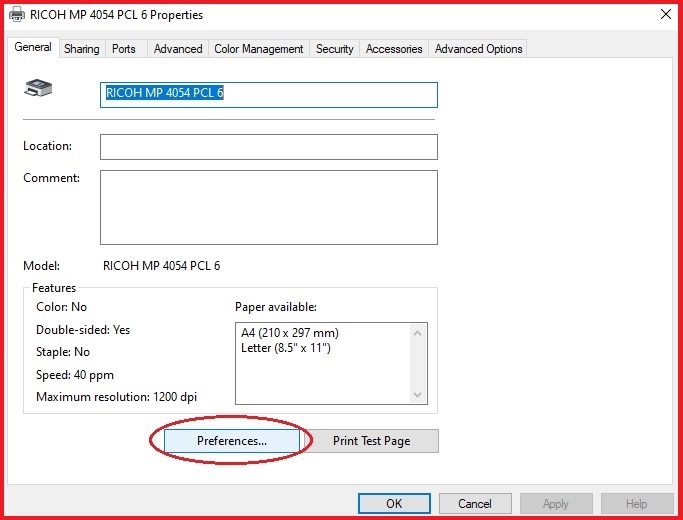
Task: Click the Cancel button
Action: (x=475, y=503)
